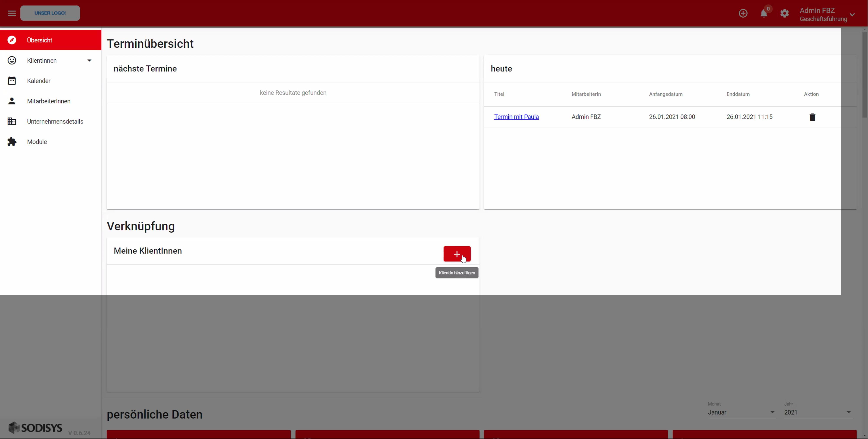Open notifications bell icon
The height and width of the screenshot is (439, 868).
pyautogui.click(x=764, y=13)
